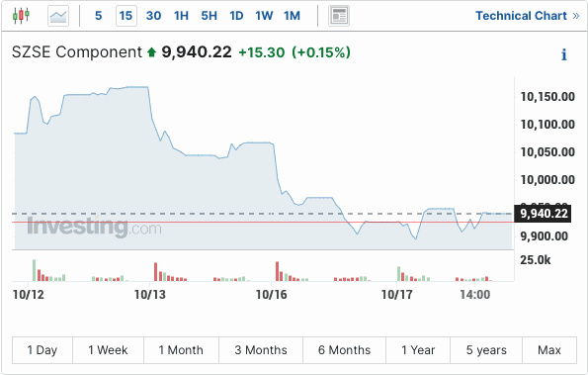Open the chart info icon
588x375 pixels.
564,54
